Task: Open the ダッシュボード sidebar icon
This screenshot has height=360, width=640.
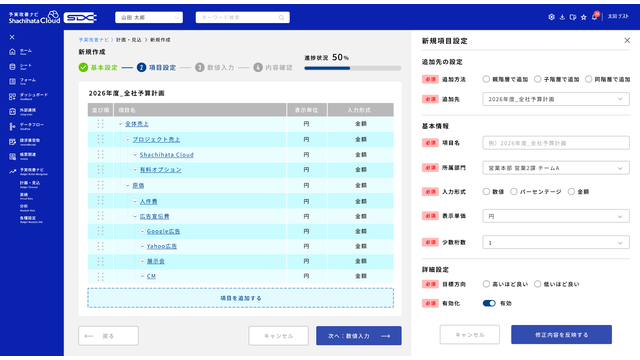Action: [12, 96]
